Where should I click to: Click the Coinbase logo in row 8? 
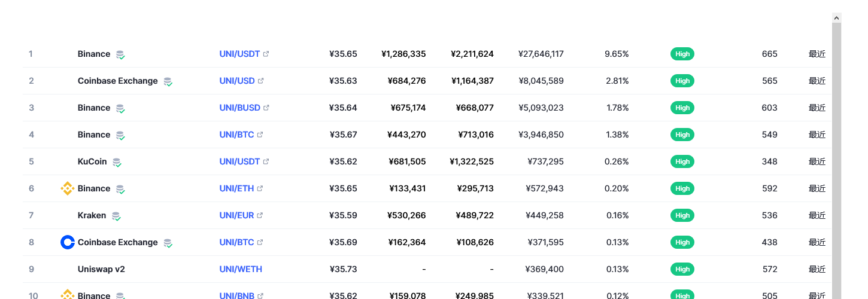[68, 242]
